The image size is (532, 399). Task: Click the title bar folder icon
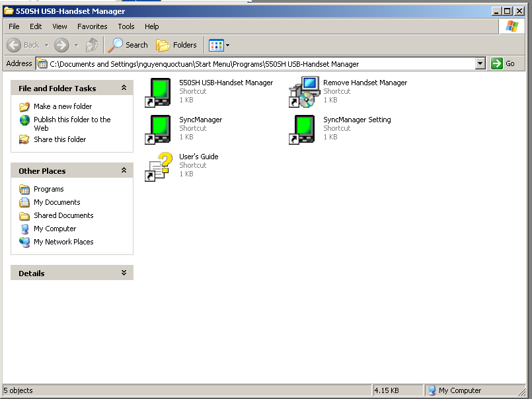coord(9,11)
